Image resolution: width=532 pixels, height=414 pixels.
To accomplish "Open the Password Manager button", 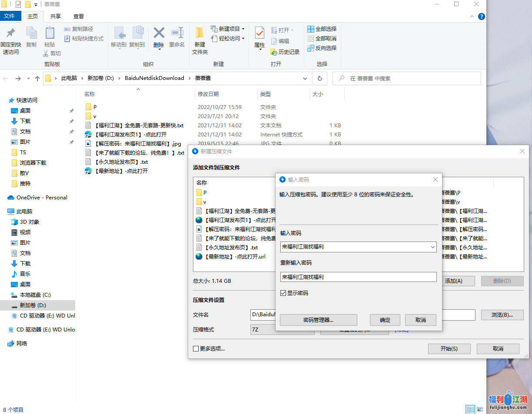I will (x=318, y=320).
